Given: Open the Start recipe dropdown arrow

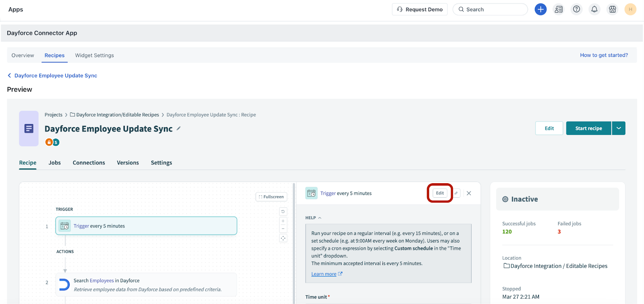Looking at the screenshot, I should 619,128.
